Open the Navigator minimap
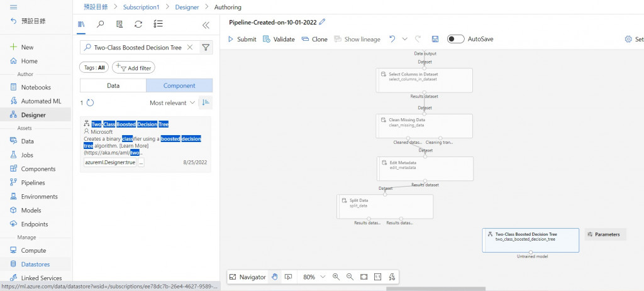644x291 pixels. [x=248, y=277]
